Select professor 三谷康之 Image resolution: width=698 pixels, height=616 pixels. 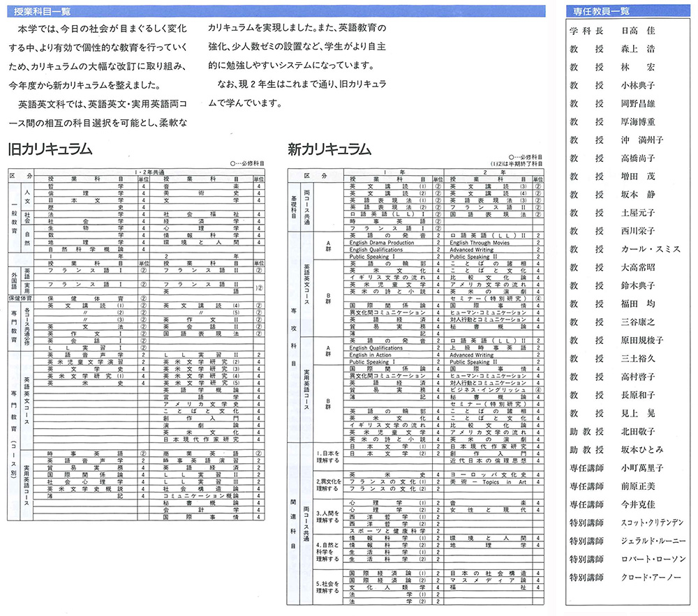point(638,322)
